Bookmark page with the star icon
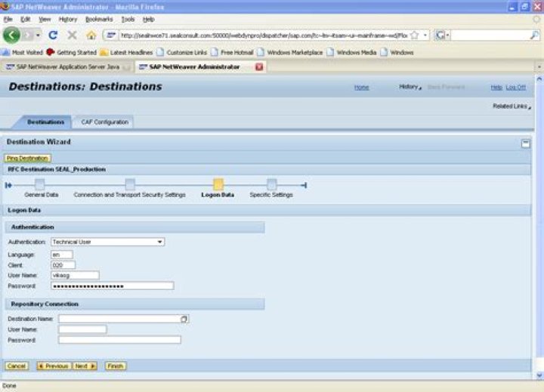The width and height of the screenshot is (544, 392). point(414,35)
